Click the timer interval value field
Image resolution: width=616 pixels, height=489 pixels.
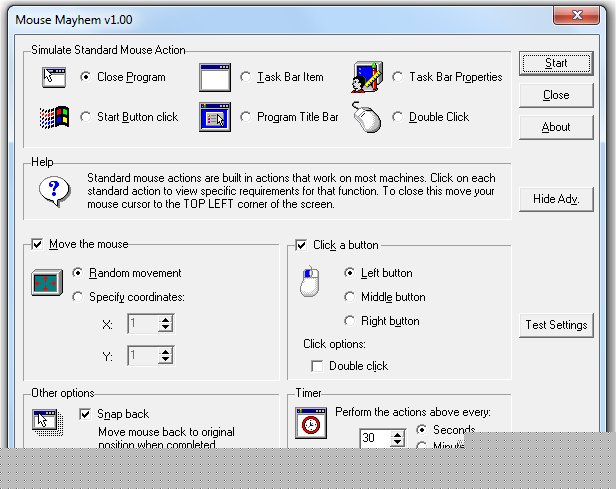pos(374,438)
